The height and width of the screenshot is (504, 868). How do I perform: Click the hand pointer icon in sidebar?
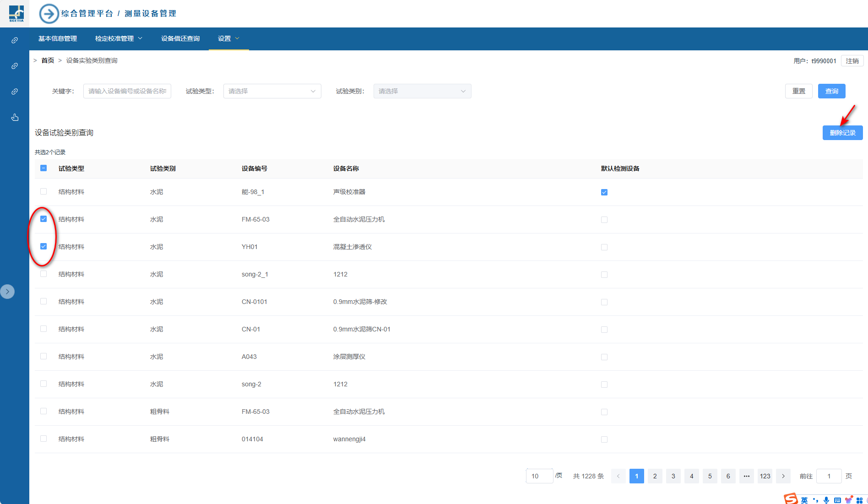15,118
